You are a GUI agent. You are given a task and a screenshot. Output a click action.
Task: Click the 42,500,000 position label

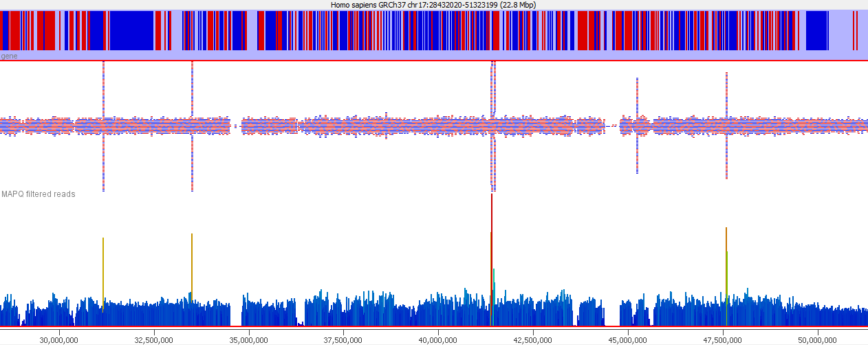tap(534, 339)
